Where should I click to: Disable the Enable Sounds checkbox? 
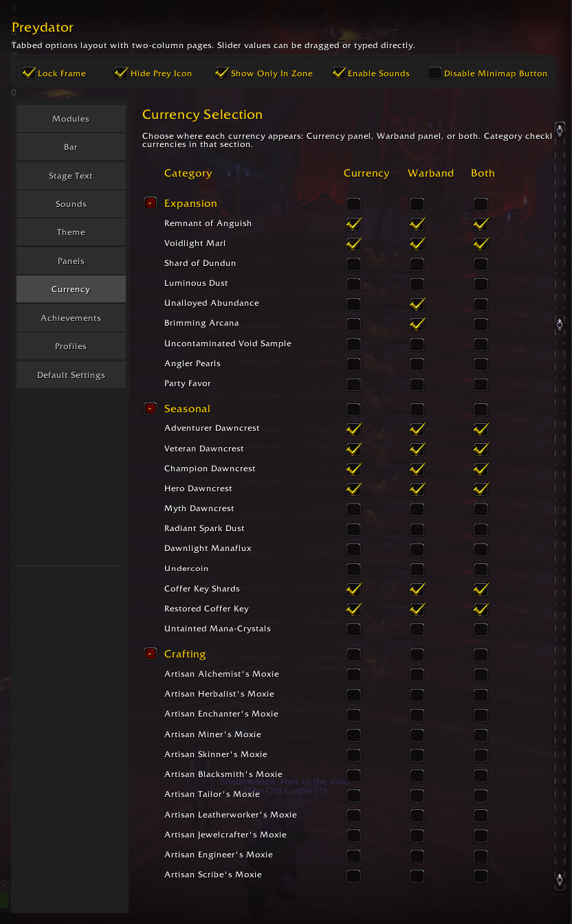pyautogui.click(x=339, y=73)
